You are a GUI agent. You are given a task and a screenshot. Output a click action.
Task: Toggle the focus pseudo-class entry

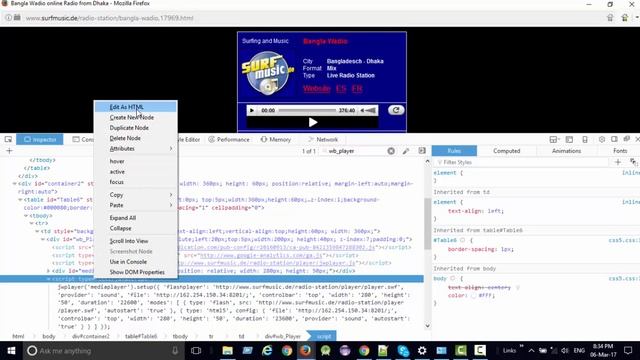tap(136, 182)
